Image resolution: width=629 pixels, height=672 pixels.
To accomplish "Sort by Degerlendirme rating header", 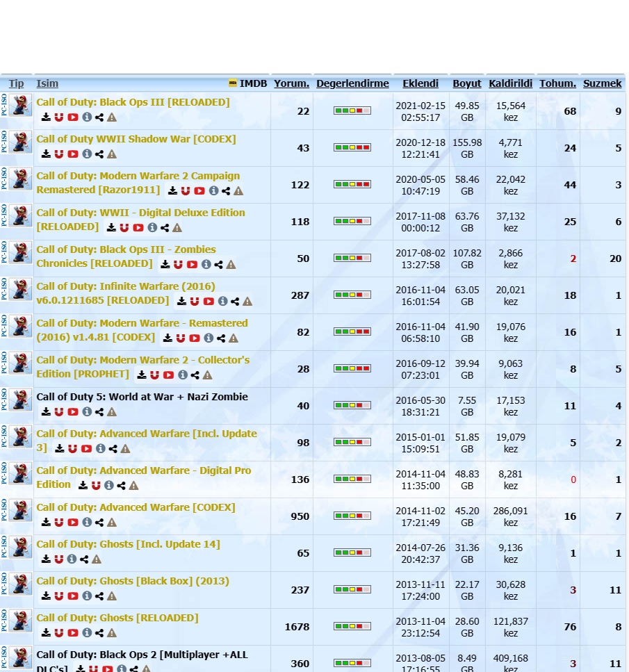I will (352, 83).
